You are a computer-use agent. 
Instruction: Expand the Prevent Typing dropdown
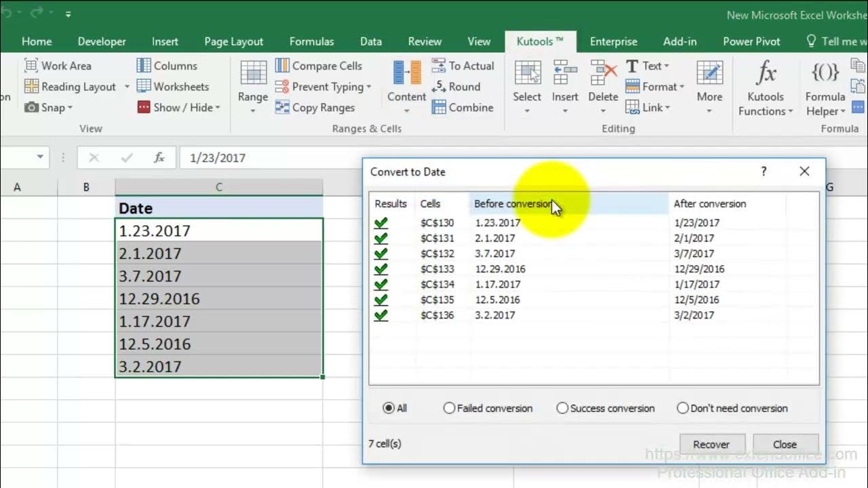369,87
